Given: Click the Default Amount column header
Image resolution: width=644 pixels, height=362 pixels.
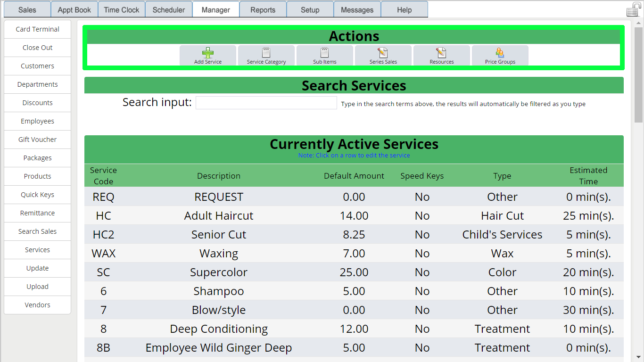Looking at the screenshot, I should 354,176.
